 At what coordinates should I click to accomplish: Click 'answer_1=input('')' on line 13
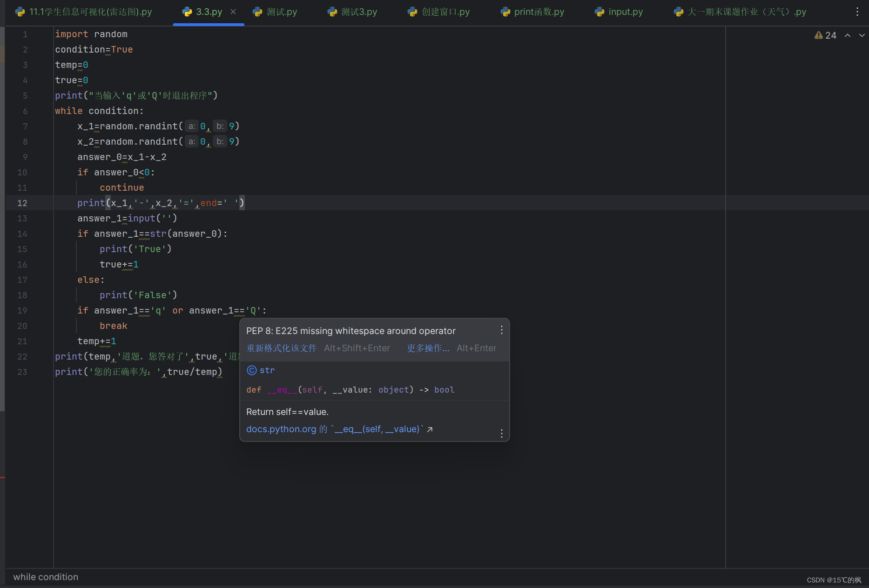tap(127, 218)
